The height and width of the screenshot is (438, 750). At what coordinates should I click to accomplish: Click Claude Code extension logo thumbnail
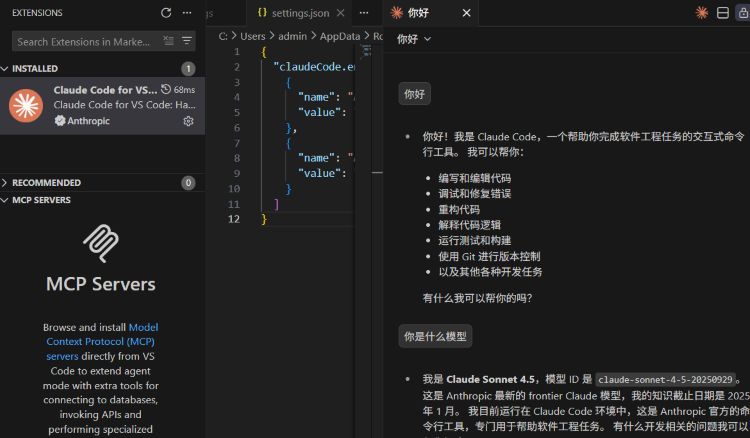tap(26, 106)
